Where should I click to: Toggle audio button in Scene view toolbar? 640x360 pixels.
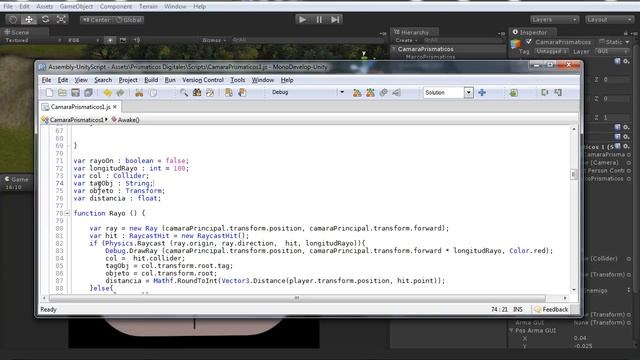[137, 40]
